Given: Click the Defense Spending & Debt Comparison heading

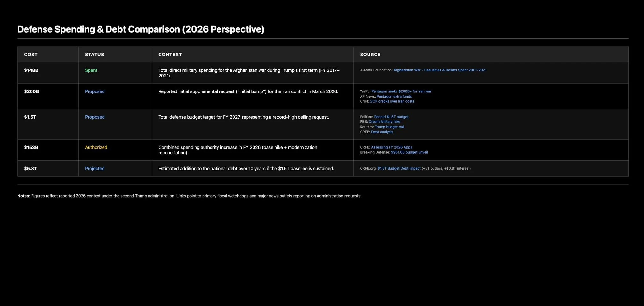Looking at the screenshot, I should (140, 29).
